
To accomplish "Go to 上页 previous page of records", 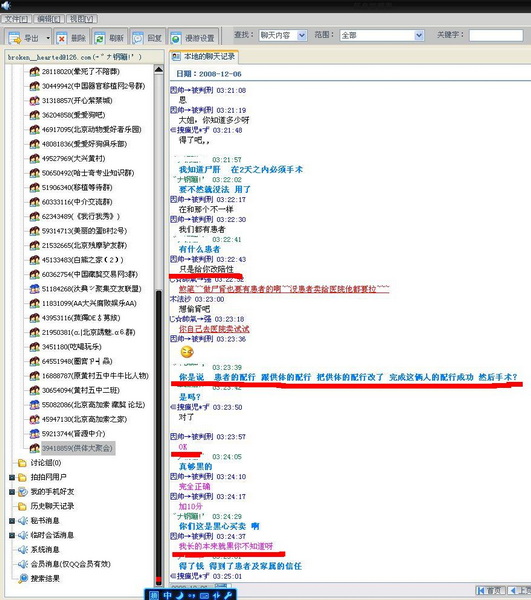I will [520, 590].
